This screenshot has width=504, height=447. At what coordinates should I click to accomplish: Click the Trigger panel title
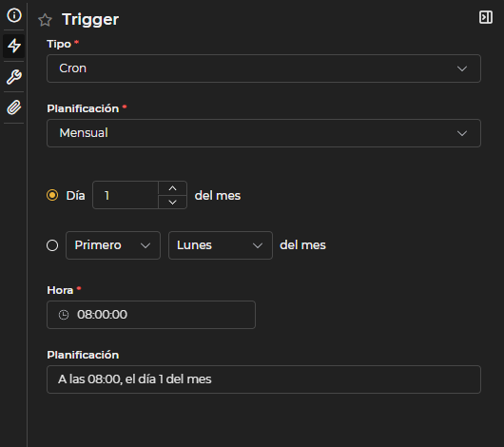click(90, 20)
